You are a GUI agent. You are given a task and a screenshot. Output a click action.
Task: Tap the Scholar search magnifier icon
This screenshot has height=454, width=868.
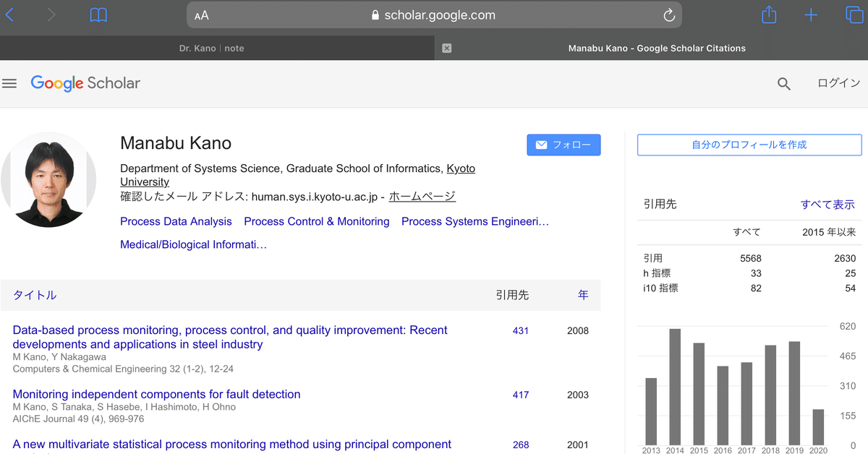tap(784, 84)
